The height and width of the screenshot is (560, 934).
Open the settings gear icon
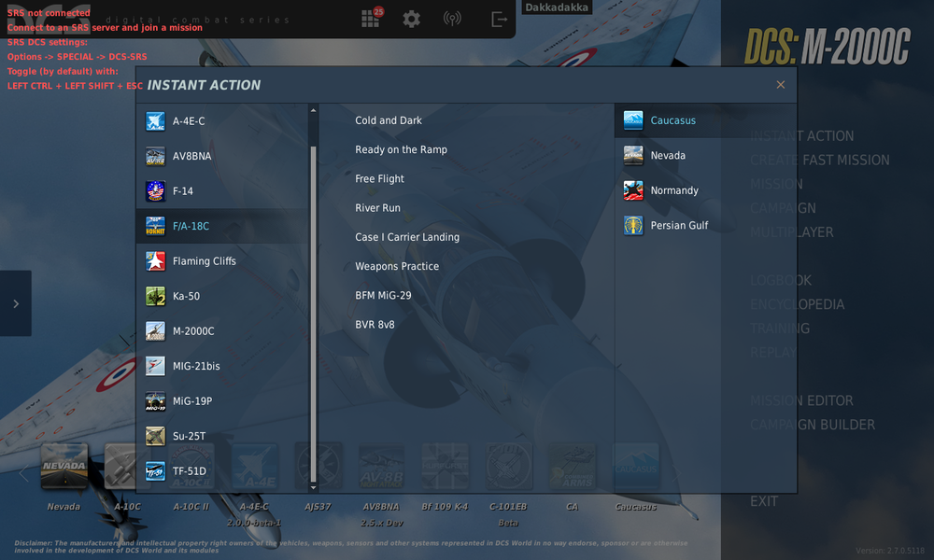tap(412, 19)
